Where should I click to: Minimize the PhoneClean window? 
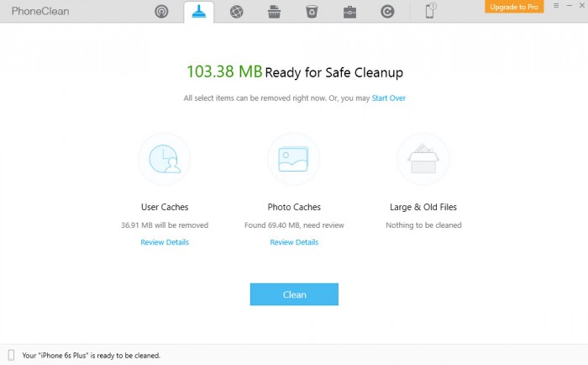(x=567, y=6)
